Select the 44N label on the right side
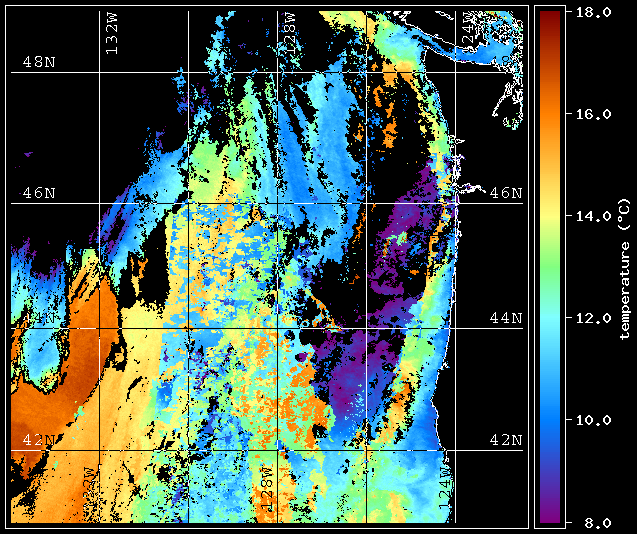This screenshot has width=637, height=534. pos(505,318)
